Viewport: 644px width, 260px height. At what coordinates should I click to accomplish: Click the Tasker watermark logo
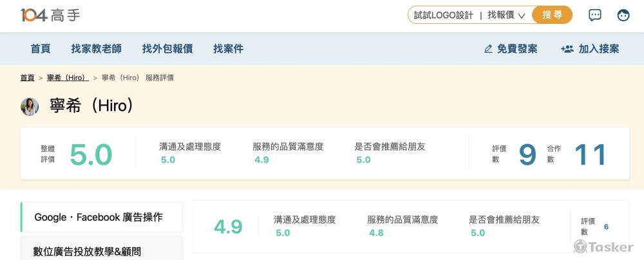603,247
